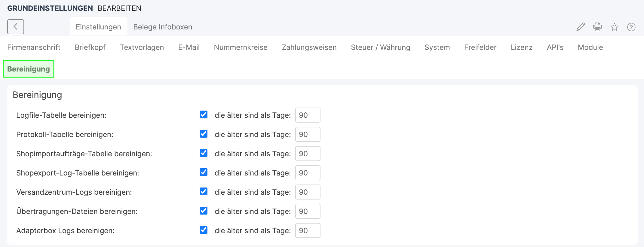Open the API's section
Viewport: 644px width, 247px height.
[x=555, y=47]
